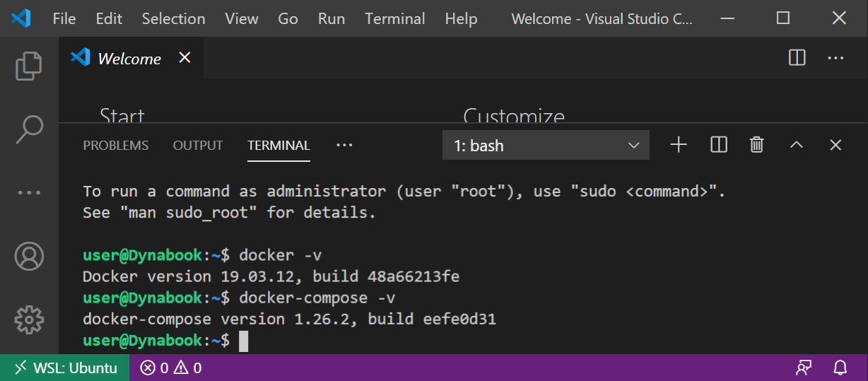Viewport: 868px width, 381px height.
Task: Open notifications bell in status bar
Action: [x=840, y=368]
